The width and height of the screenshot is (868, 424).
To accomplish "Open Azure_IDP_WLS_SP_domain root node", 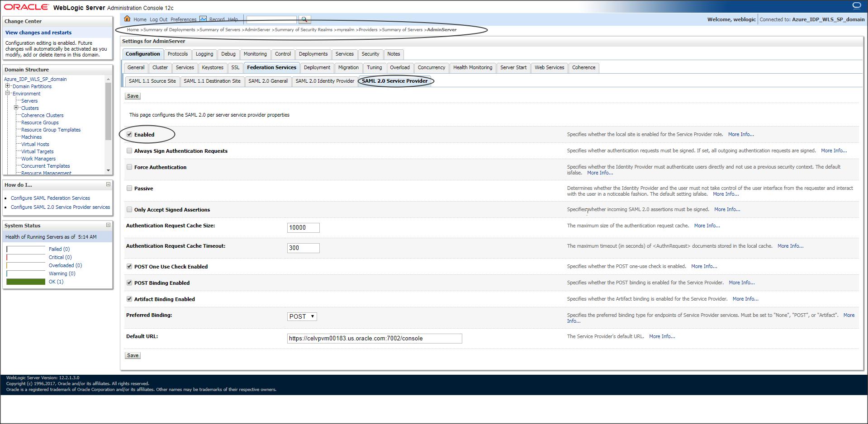I will [35, 79].
